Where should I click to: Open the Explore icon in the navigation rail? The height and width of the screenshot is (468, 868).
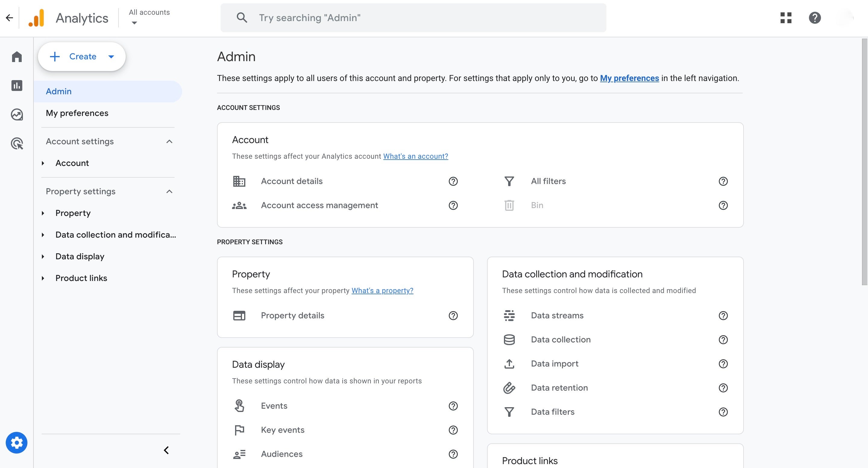click(x=17, y=114)
